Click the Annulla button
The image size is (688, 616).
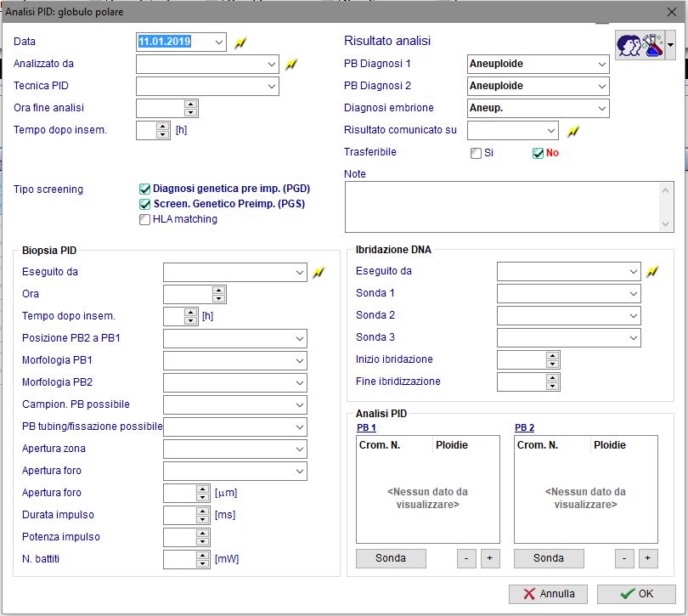(x=548, y=594)
